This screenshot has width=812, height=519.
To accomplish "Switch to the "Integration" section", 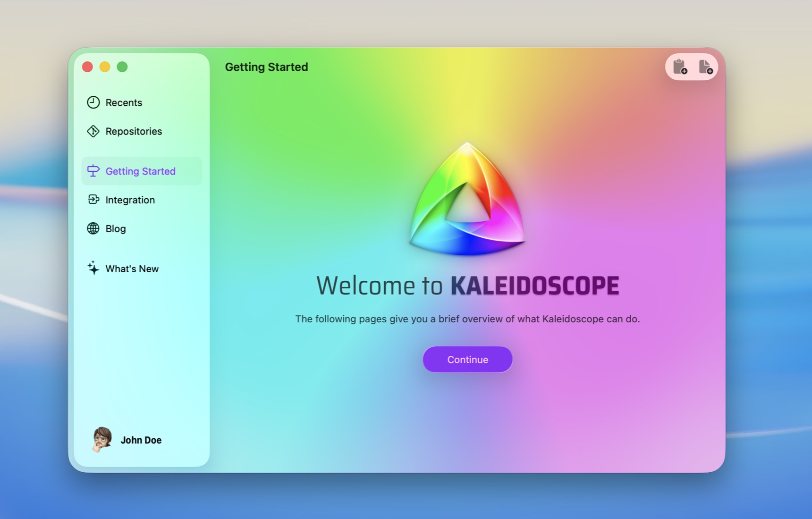I will (x=130, y=200).
